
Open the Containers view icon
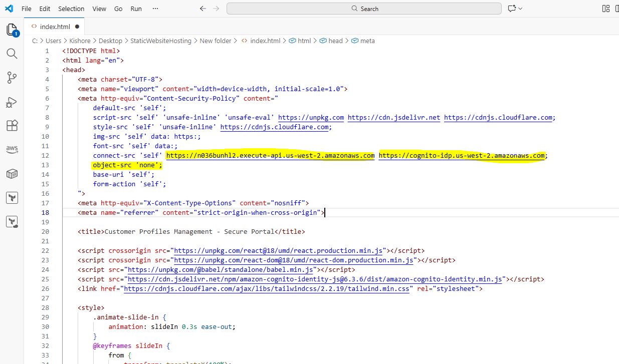[x=12, y=173]
